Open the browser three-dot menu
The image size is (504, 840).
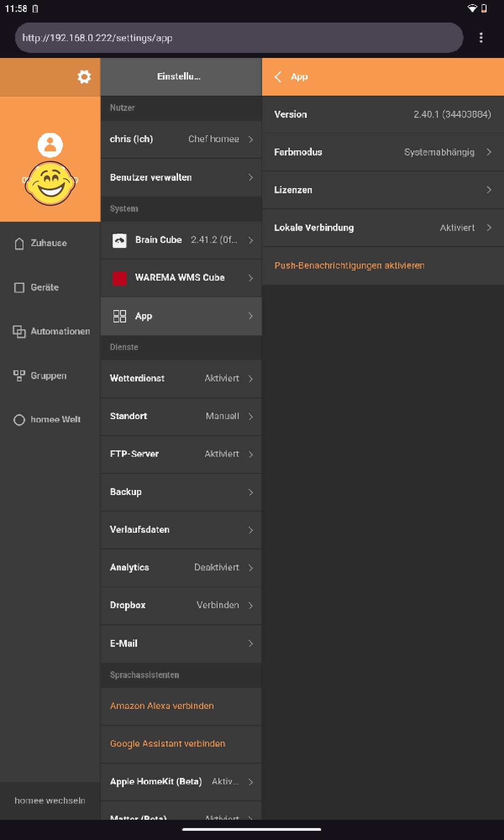481,38
